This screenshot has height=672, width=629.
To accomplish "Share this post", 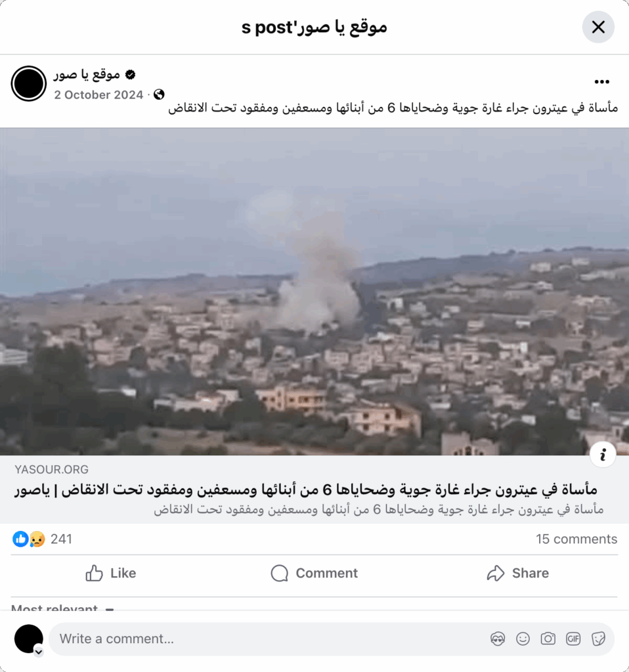I will pyautogui.click(x=517, y=573).
